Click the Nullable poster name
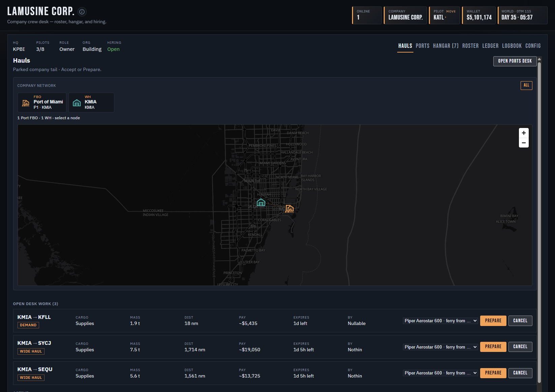555x392 pixels. (x=357, y=323)
